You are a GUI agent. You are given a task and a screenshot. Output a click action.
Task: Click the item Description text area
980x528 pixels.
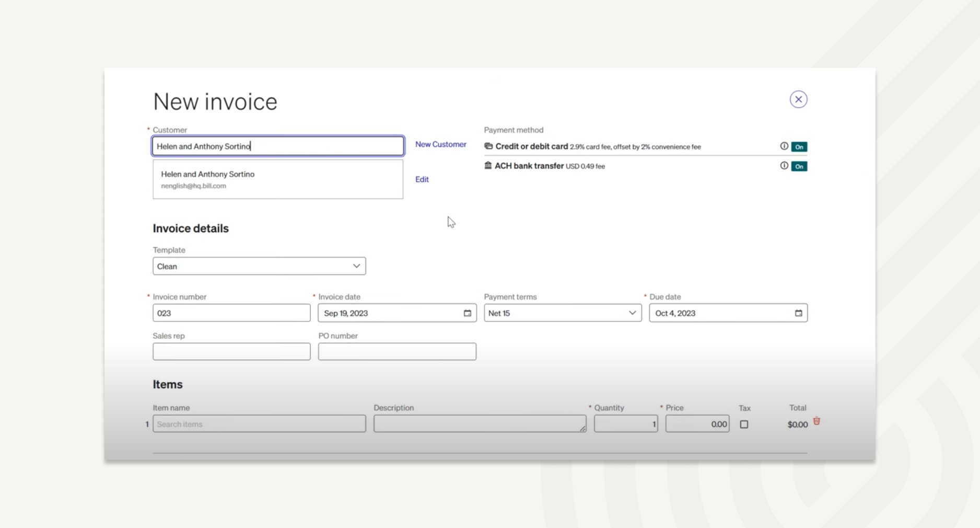point(480,424)
